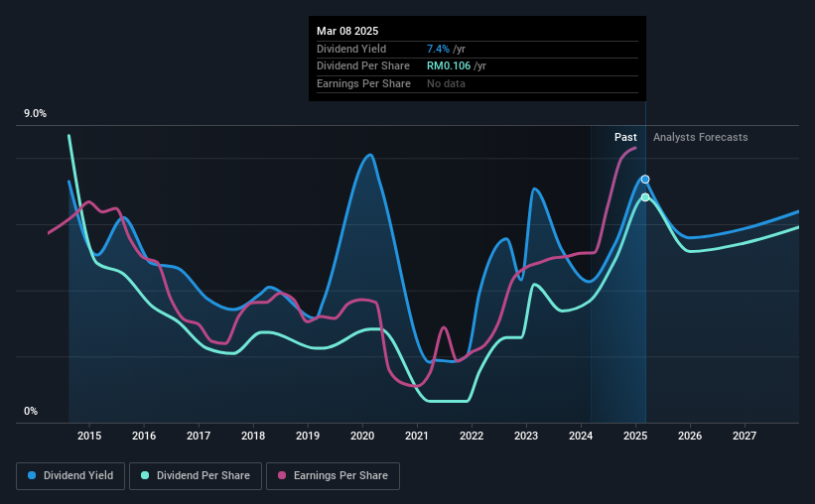Click the 'No data' earnings value

coord(446,83)
